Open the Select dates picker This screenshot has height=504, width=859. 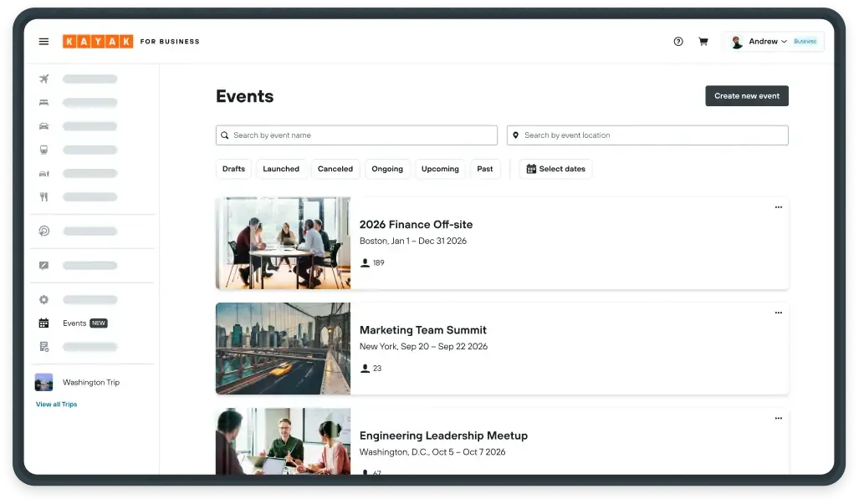[x=555, y=169]
